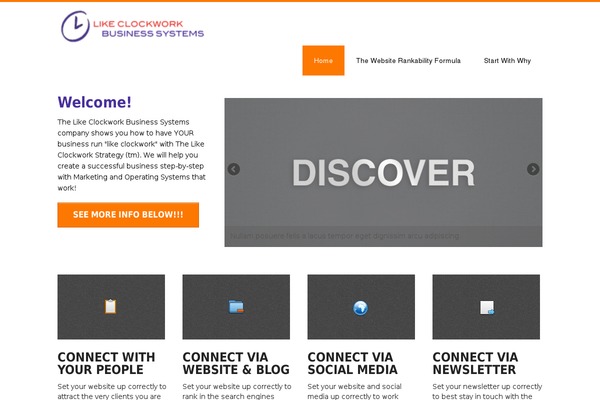Image resolution: width=600 pixels, height=400 pixels.
Task: Click the Welcome! heading
Action: (x=95, y=102)
